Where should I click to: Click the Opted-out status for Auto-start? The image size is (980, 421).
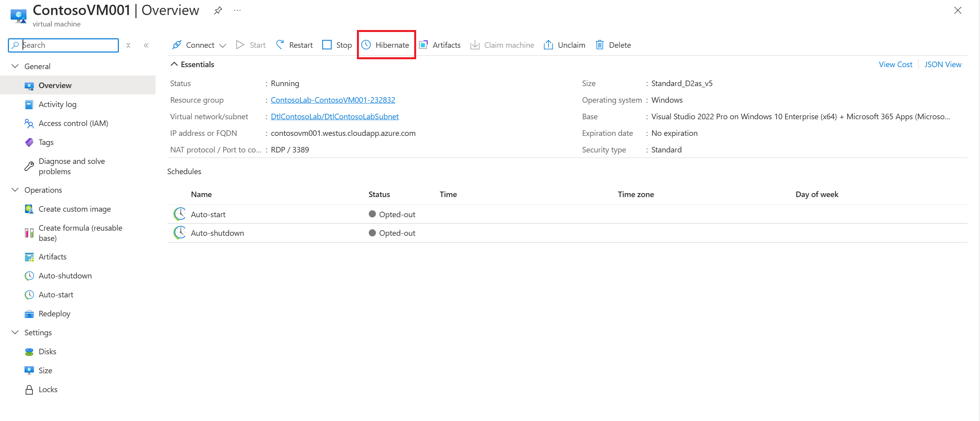click(x=392, y=214)
